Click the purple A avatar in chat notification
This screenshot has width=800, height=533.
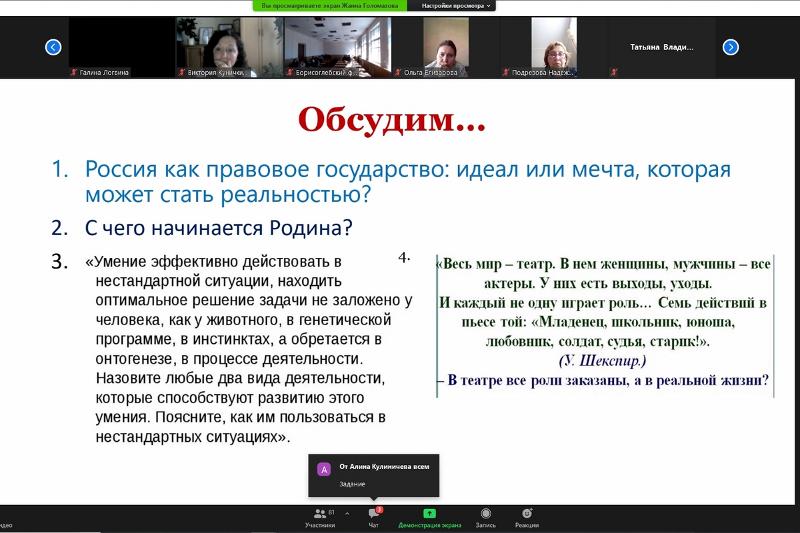pyautogui.click(x=323, y=468)
